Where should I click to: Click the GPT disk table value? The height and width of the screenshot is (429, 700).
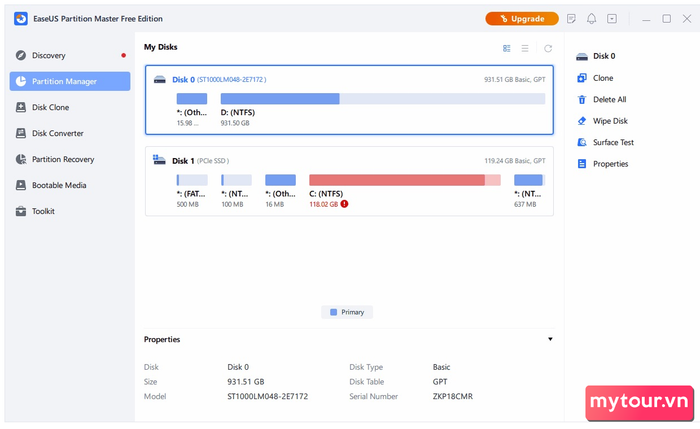pyautogui.click(x=440, y=382)
